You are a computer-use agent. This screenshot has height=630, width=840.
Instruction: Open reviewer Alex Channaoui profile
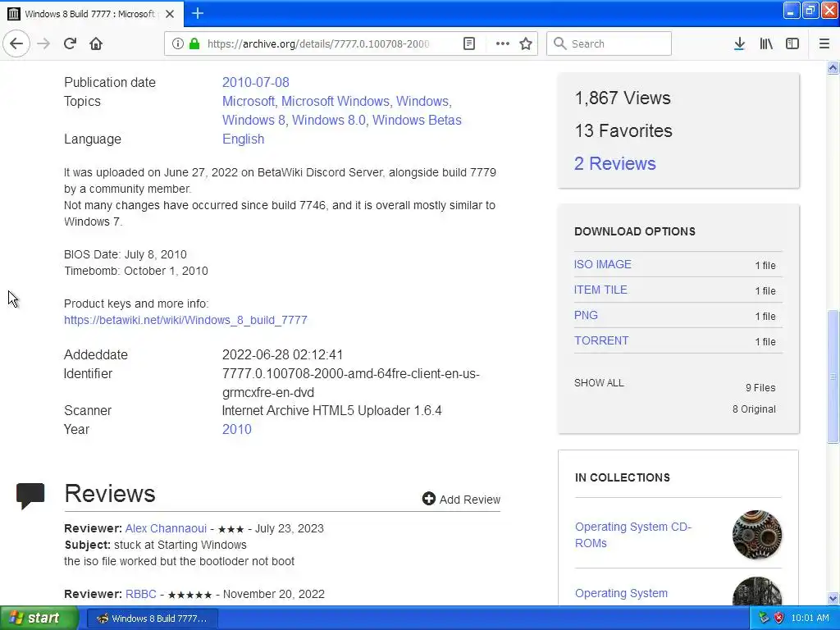point(166,529)
